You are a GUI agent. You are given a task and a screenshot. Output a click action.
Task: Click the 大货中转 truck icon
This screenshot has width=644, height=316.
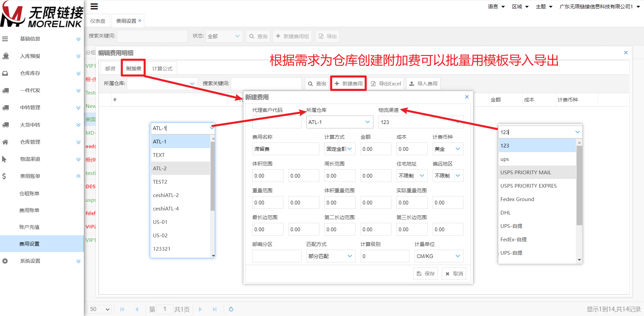pyautogui.click(x=5, y=125)
